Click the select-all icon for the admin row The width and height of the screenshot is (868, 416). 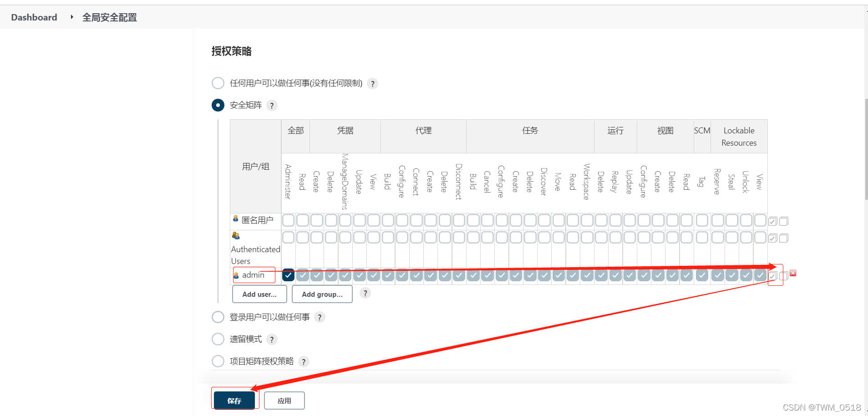click(772, 276)
